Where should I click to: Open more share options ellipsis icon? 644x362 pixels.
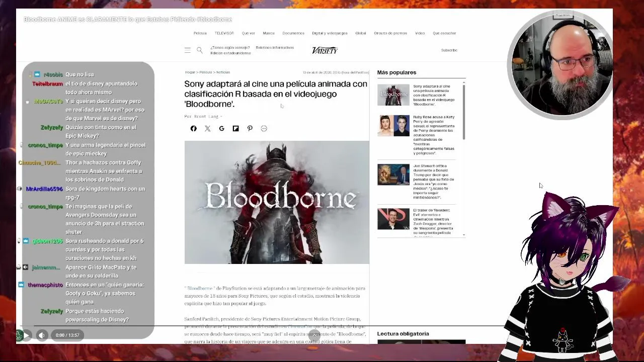(264, 129)
